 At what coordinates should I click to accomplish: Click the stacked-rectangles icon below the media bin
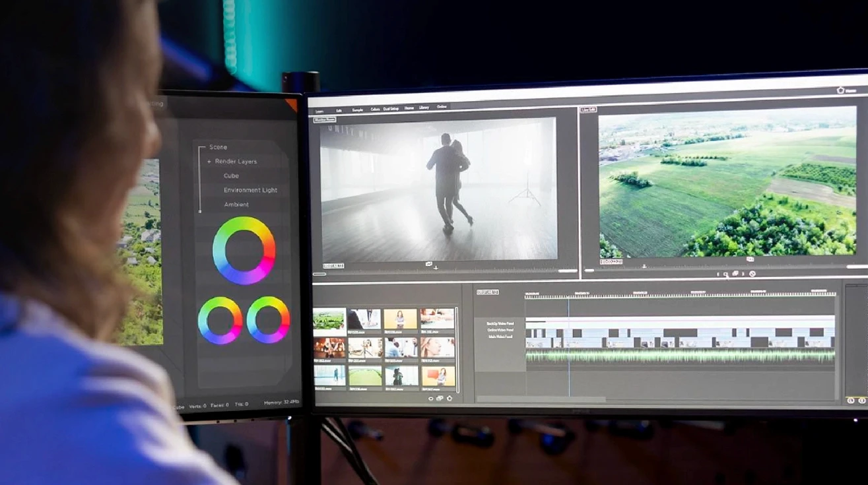click(x=440, y=398)
